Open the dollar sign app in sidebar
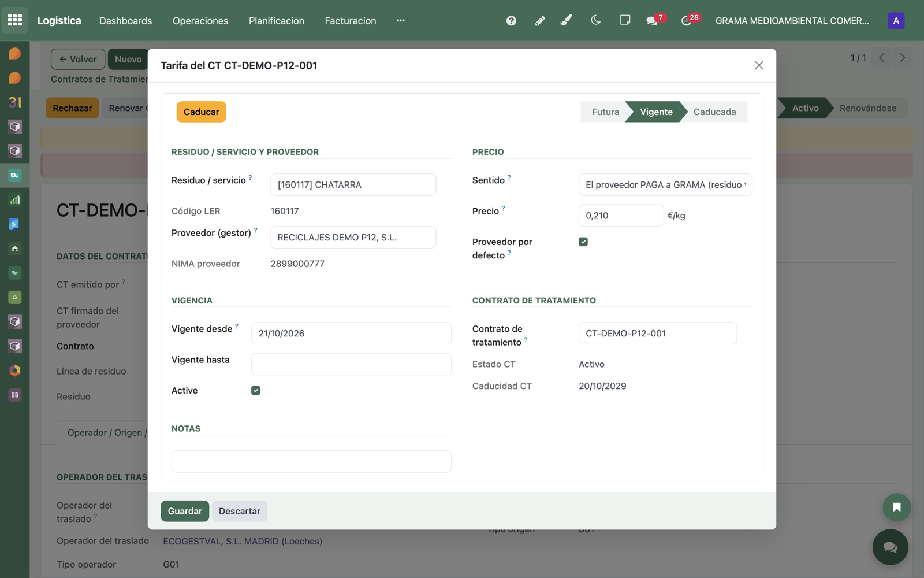The image size is (924, 578). [15, 224]
